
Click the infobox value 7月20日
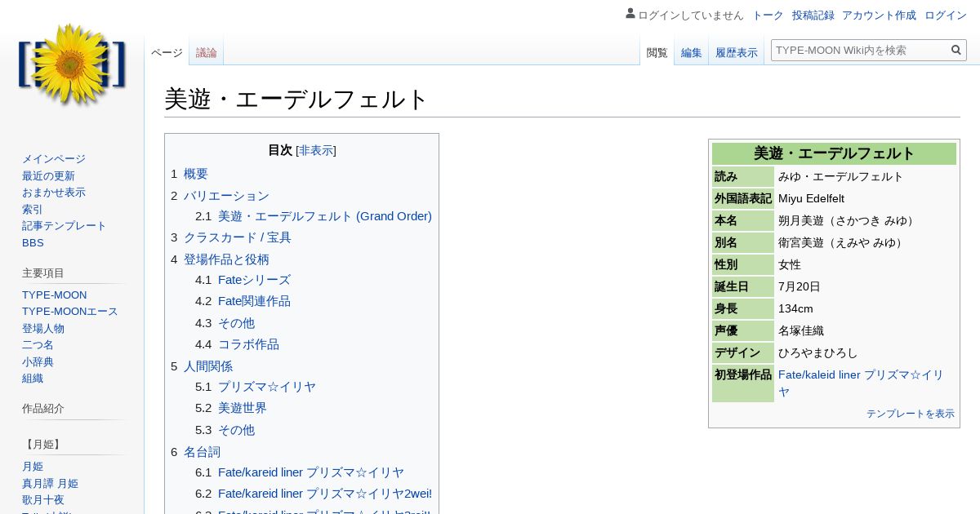800,286
